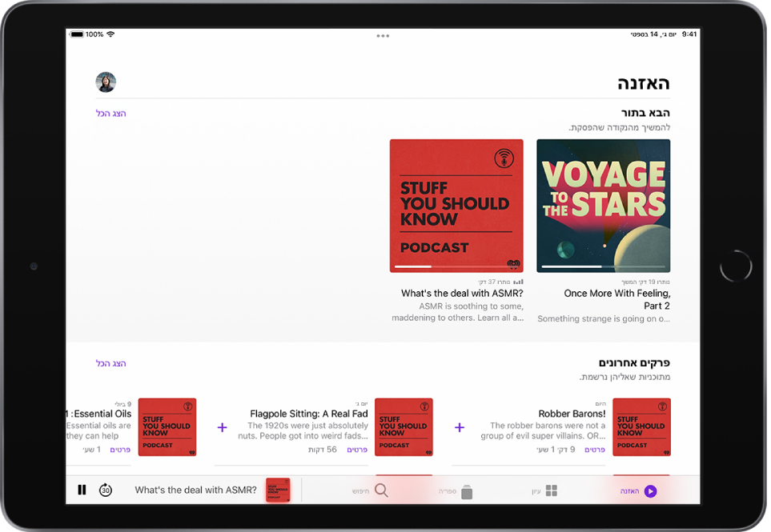The height and width of the screenshot is (532, 771).
Task: Click 'Once More With Feeling, Part 2' title
Action: 617,300
